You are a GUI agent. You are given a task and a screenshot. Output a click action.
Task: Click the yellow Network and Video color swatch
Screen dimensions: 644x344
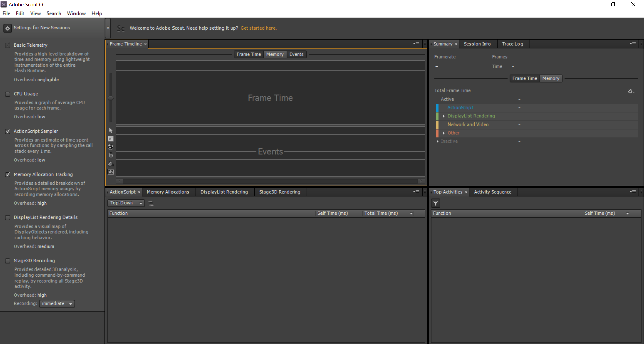coord(437,125)
